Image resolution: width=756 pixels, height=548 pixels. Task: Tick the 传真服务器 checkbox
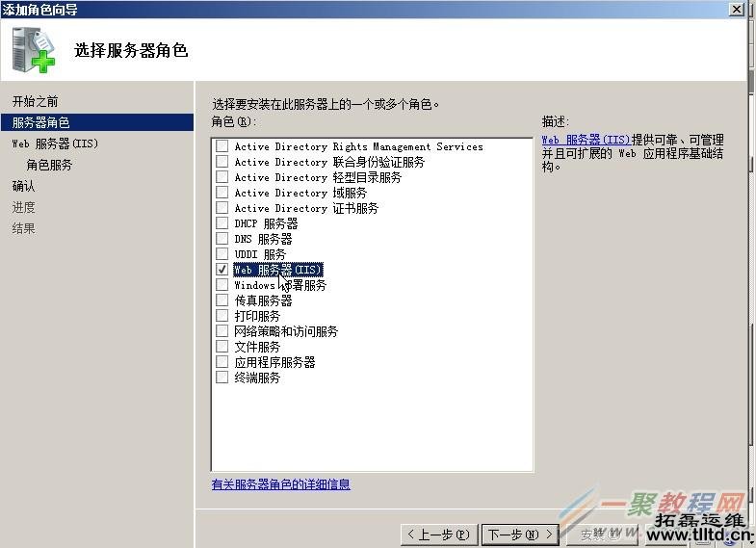pos(222,300)
